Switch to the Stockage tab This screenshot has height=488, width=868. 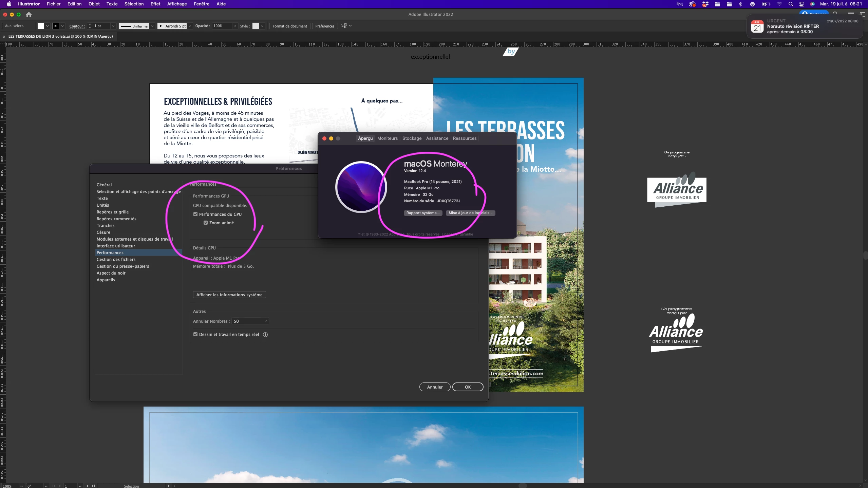tap(412, 138)
